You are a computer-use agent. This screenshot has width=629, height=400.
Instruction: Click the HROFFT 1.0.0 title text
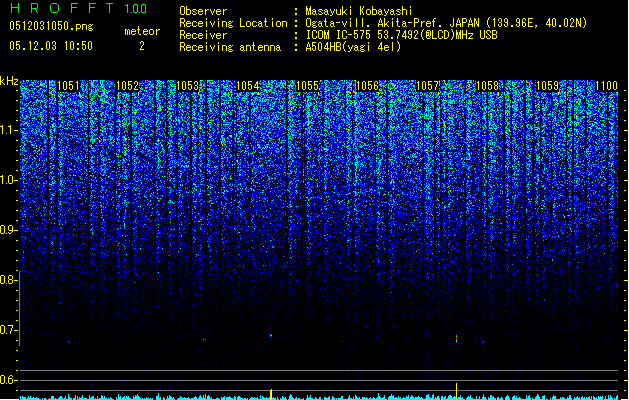point(78,8)
